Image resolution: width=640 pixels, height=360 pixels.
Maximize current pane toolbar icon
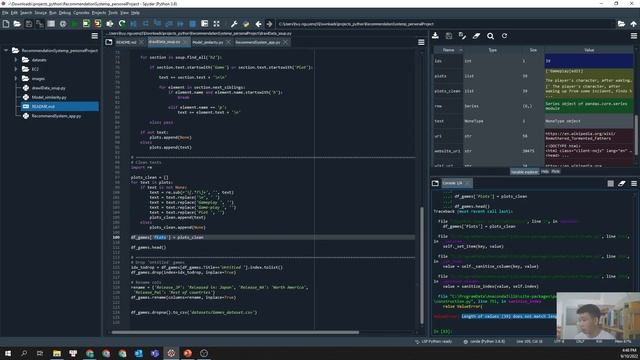[216, 24]
